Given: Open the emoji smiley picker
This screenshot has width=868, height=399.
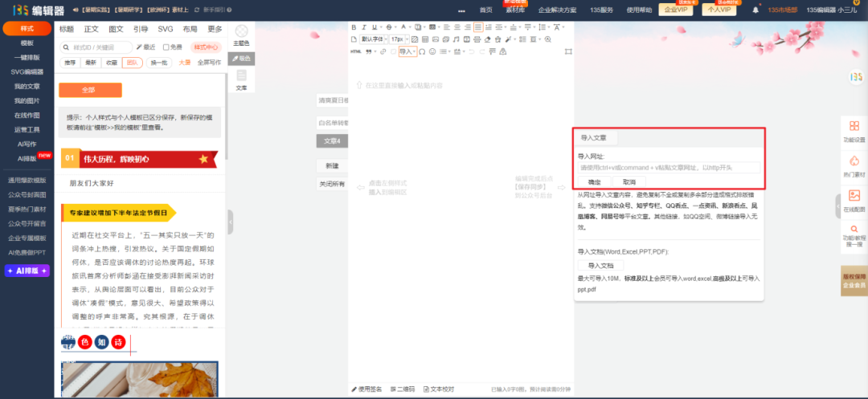Looking at the screenshot, I should (432, 51).
